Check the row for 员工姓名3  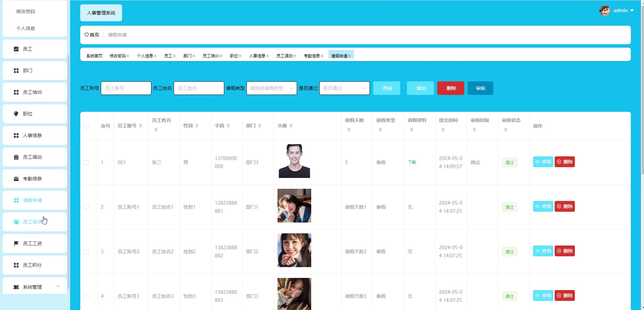86,296
